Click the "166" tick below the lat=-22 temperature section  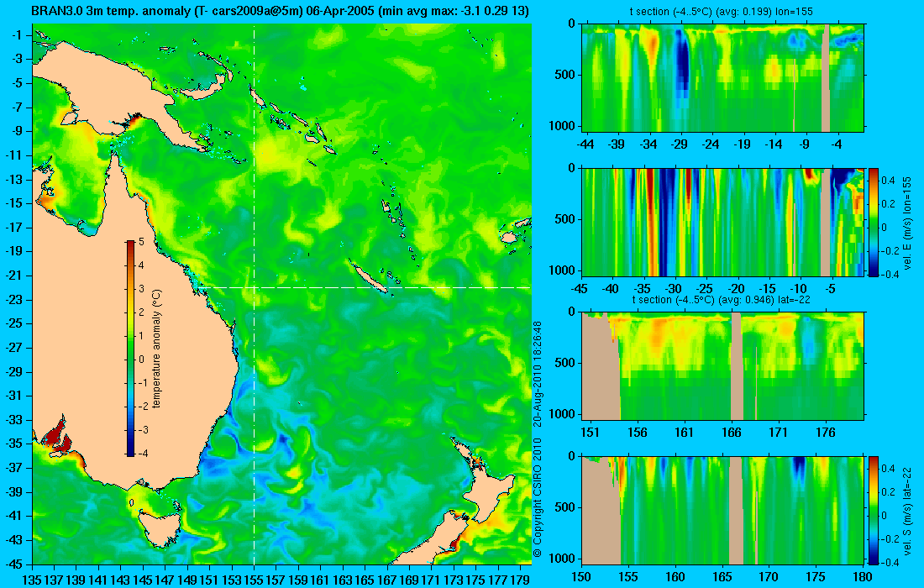tap(732, 433)
